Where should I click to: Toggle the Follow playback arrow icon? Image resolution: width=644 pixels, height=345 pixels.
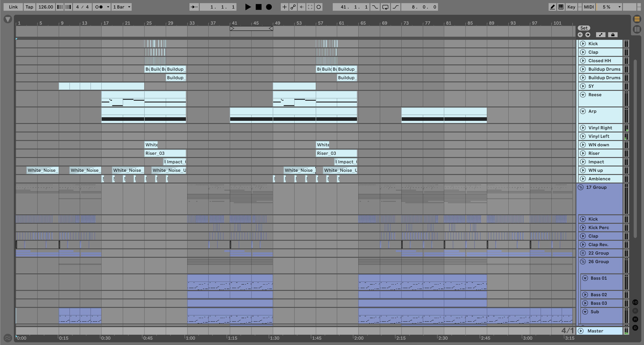(x=194, y=7)
